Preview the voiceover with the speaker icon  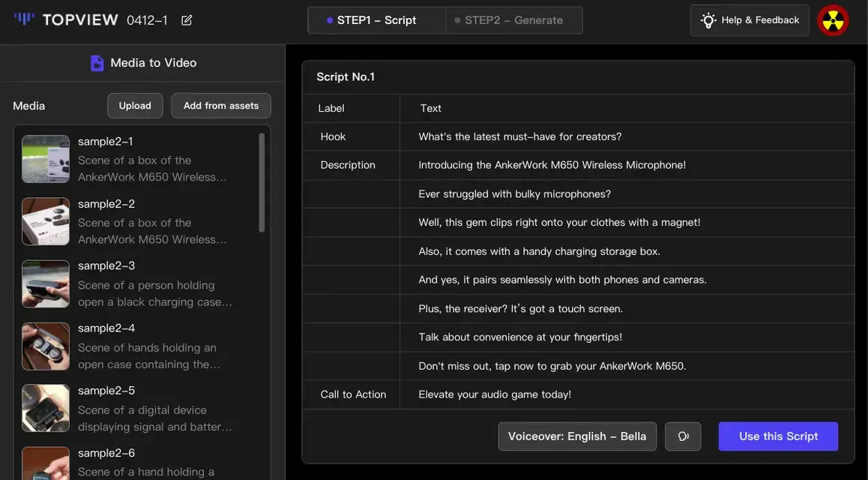[683, 436]
